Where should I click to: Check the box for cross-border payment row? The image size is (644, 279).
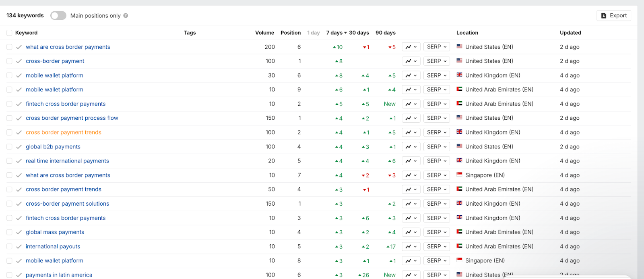9,61
